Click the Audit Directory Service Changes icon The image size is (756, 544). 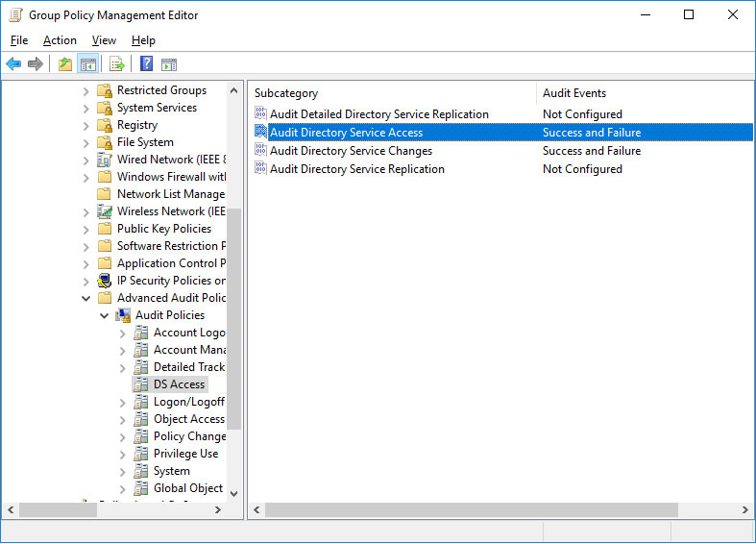[x=260, y=150]
